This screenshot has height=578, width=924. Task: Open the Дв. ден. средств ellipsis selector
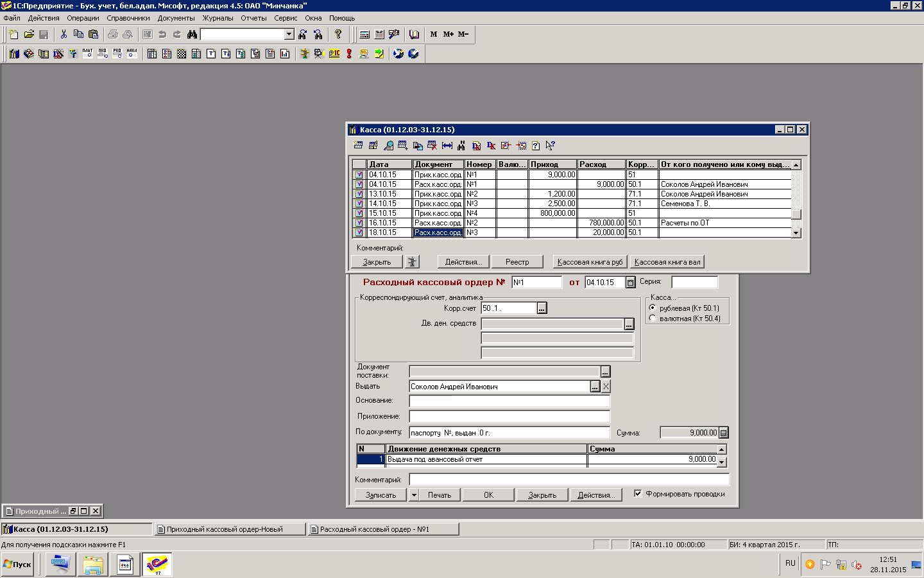(x=629, y=324)
